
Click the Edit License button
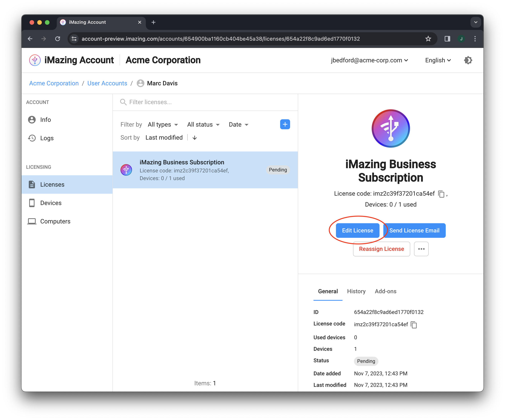(358, 231)
